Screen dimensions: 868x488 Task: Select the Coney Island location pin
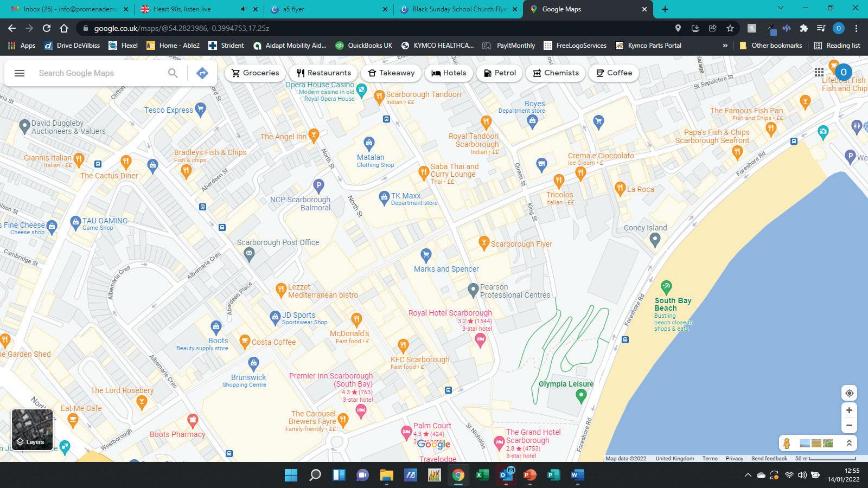[x=655, y=240]
